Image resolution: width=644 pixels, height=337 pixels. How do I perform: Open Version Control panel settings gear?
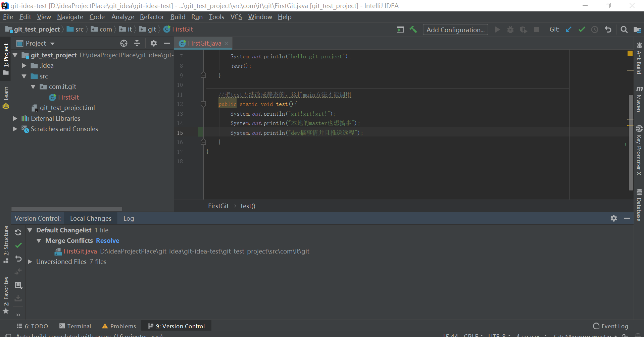[614, 218]
